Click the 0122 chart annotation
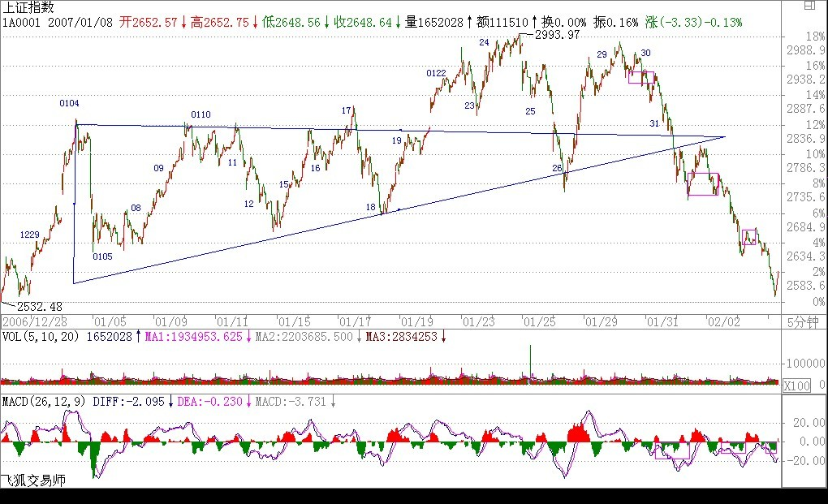 (x=436, y=74)
